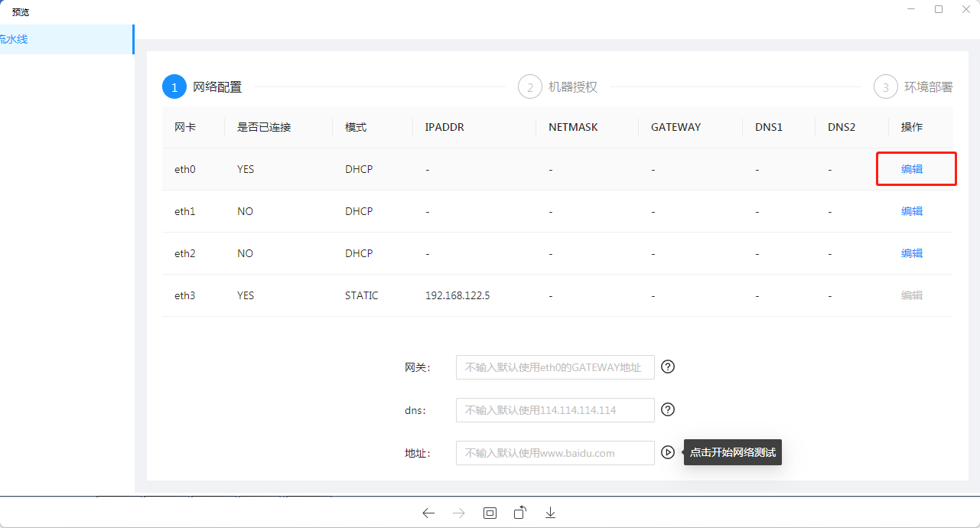Edit the eth0 network card
This screenshot has height=528, width=980.
(x=912, y=169)
